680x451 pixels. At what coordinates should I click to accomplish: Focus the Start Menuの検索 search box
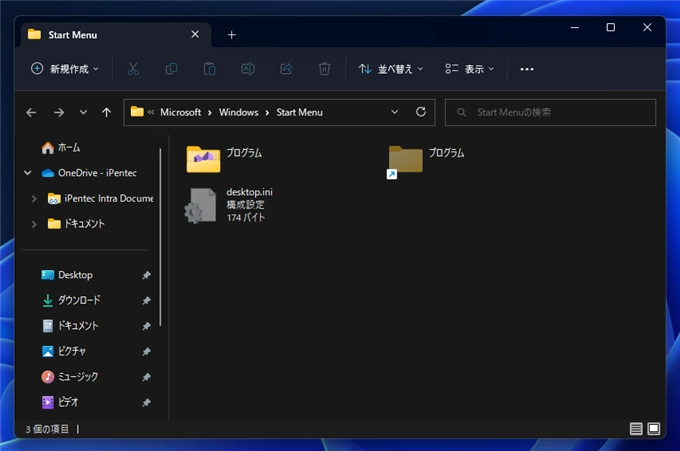coord(550,113)
